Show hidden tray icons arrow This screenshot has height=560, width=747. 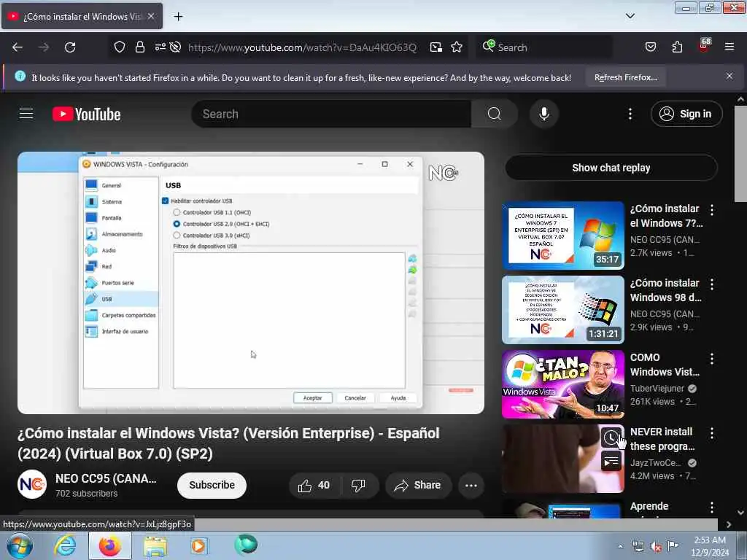(x=620, y=546)
